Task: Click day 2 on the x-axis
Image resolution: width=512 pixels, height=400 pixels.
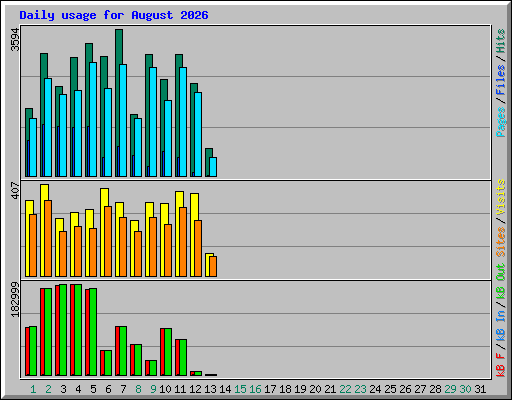Action: coord(48,389)
